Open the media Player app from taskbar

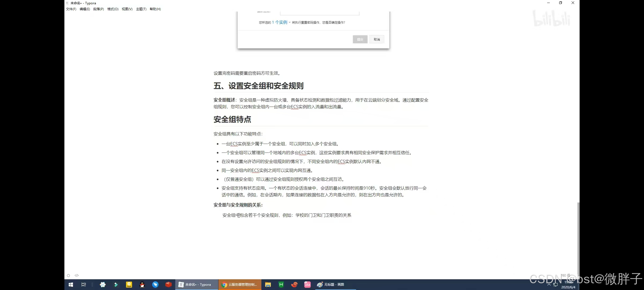click(x=129, y=284)
